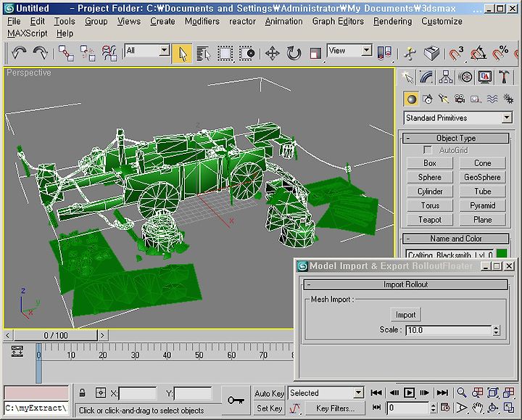Screen dimensions: 522x420
Task: Activate Select and Uniform Scale tool
Action: tap(315, 54)
